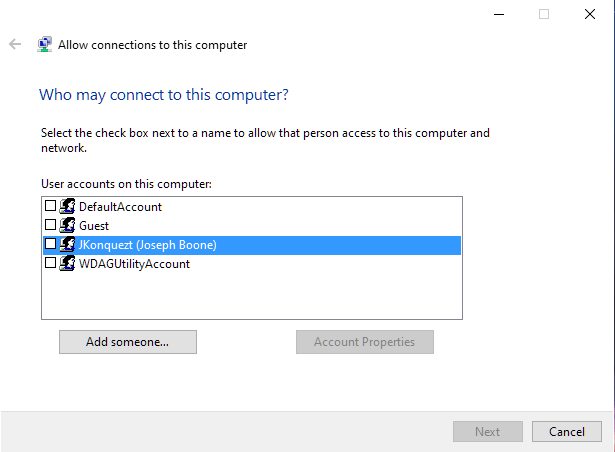Highlight the JKonquezt (Joseph Boone) entry
This screenshot has height=452, width=615.
click(148, 244)
